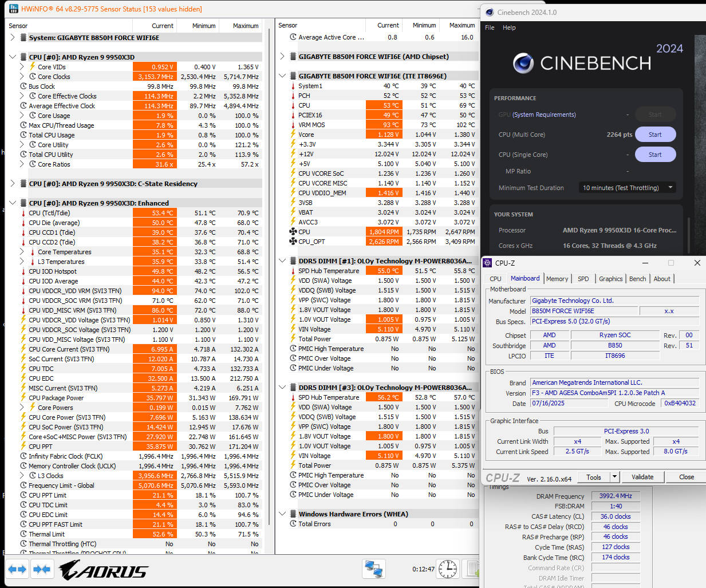This screenshot has width=706, height=588.
Task: Expand the C-State Residency sensor group
Action: click(x=13, y=184)
